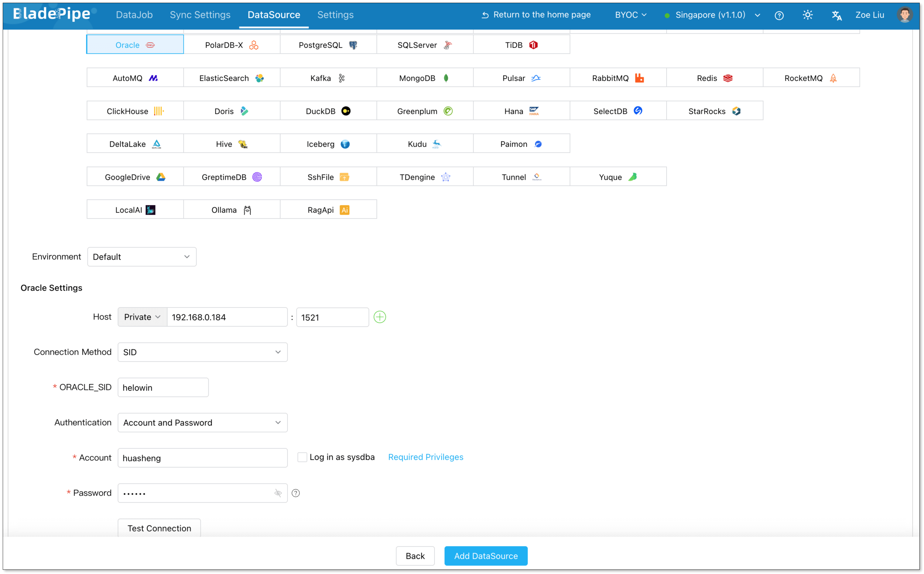Click the Add DataSource button
The height and width of the screenshot is (574, 924).
tap(485, 556)
